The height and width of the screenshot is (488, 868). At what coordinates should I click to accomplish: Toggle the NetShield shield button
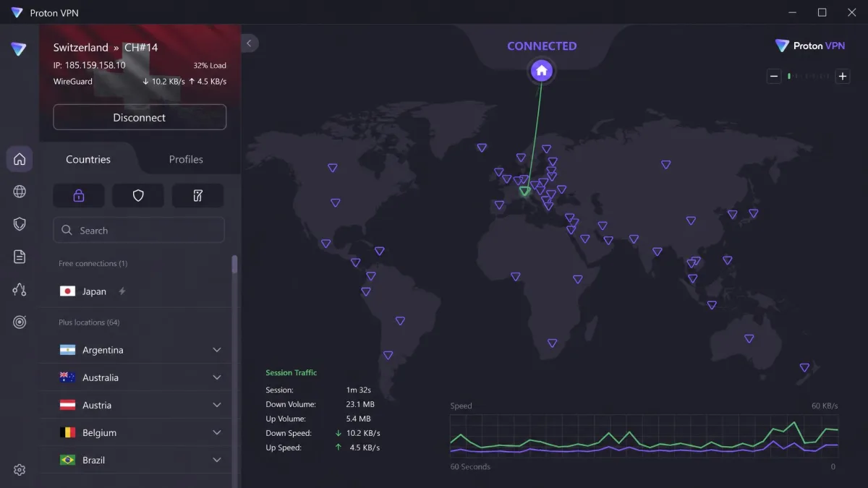click(138, 195)
